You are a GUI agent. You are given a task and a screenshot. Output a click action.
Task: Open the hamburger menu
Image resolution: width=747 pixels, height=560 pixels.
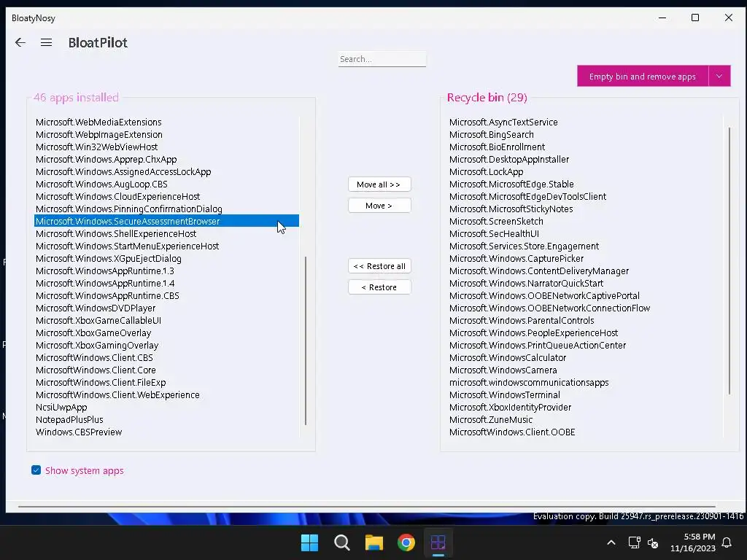click(x=46, y=42)
